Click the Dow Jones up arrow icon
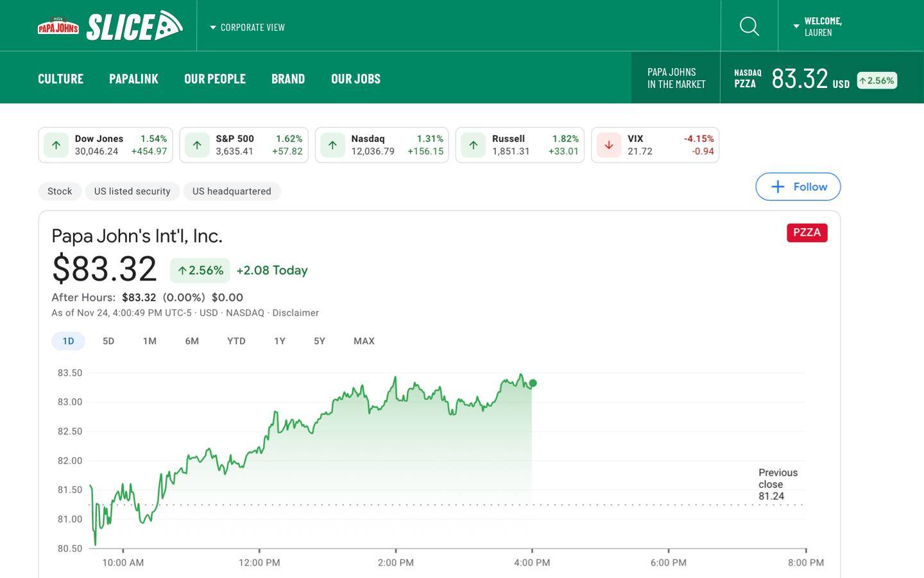This screenshot has height=578, width=924. coord(56,145)
